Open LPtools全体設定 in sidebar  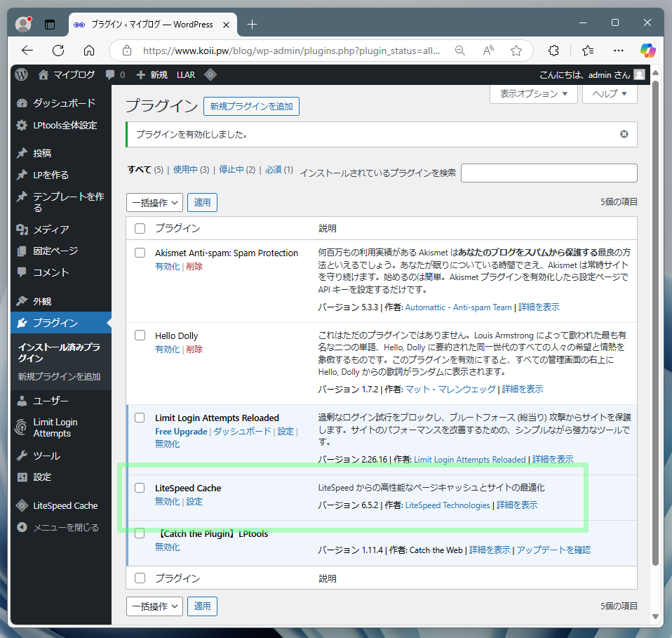click(61, 125)
